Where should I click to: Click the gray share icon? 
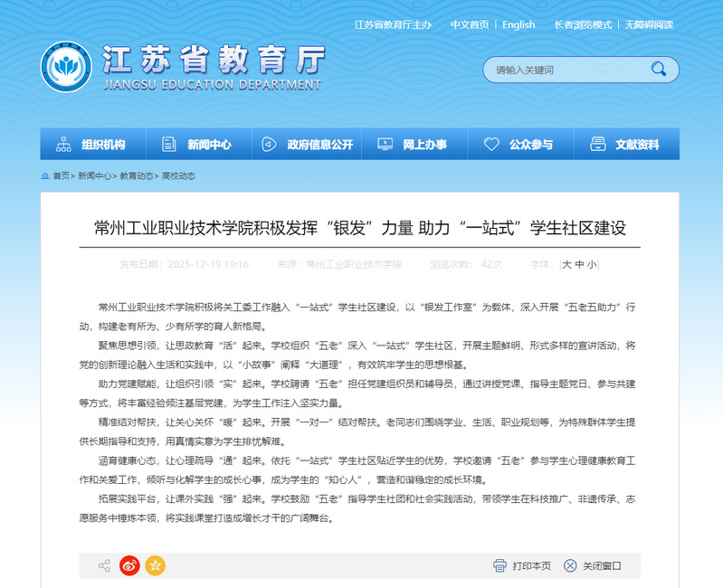point(104,565)
